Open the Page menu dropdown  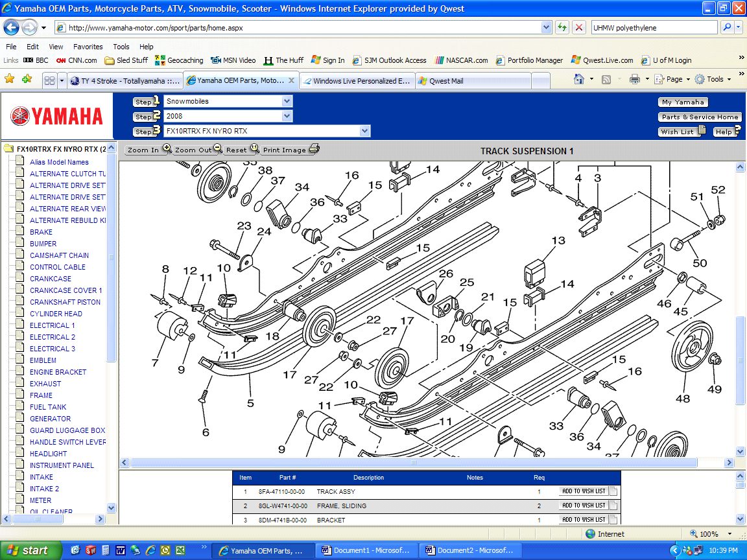tap(672, 79)
